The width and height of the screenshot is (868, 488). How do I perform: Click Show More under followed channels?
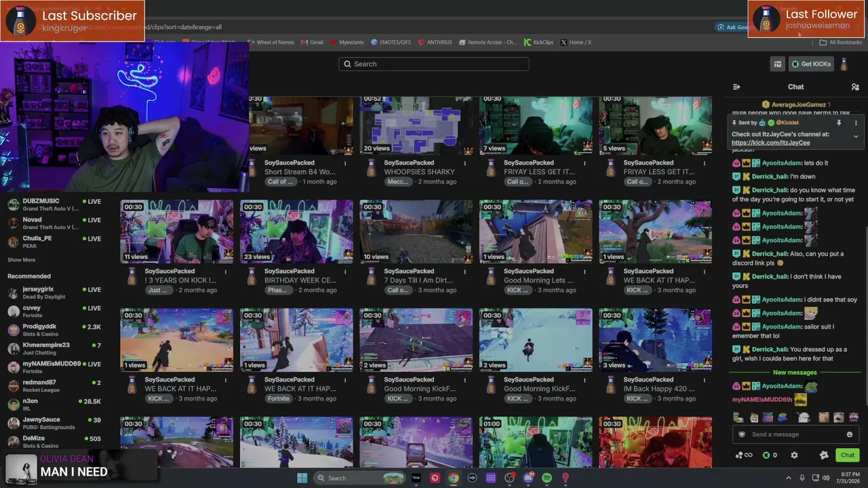coord(21,260)
